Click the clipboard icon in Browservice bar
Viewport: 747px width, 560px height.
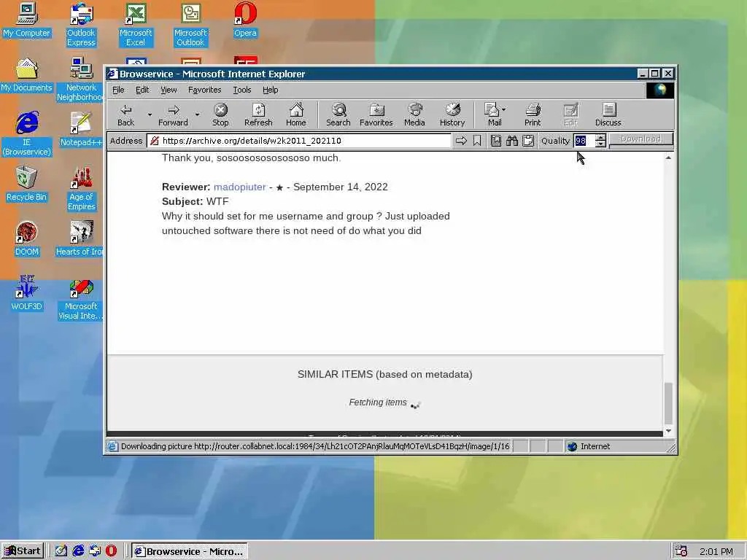click(528, 141)
